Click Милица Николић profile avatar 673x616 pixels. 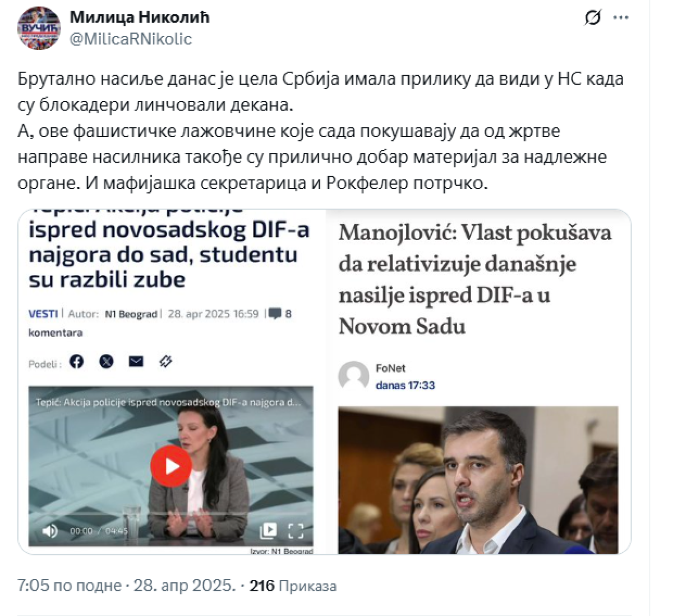pos(39,28)
